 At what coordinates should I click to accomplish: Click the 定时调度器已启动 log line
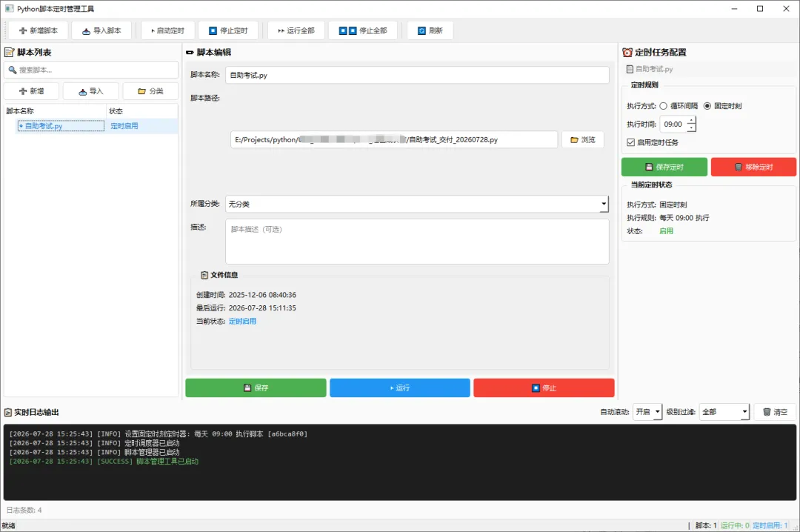pos(94,443)
